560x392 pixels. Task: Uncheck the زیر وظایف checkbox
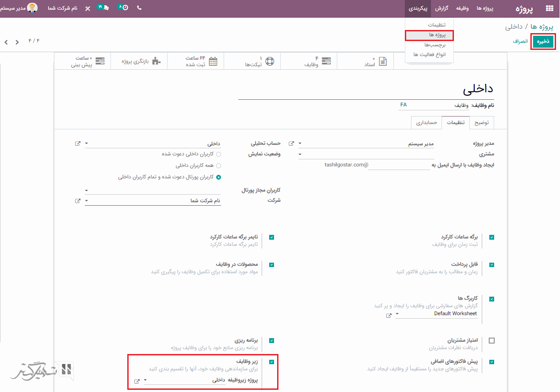coord(271,362)
